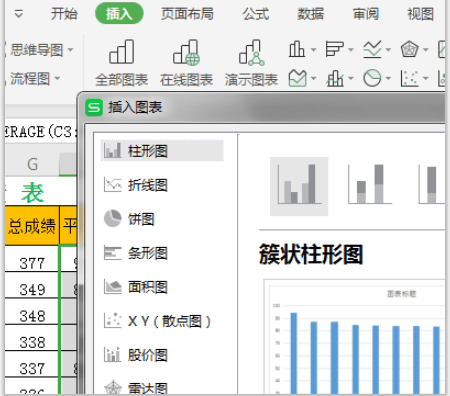
Task: Insert a pie chart from ribbon icon
Action: pos(372,78)
